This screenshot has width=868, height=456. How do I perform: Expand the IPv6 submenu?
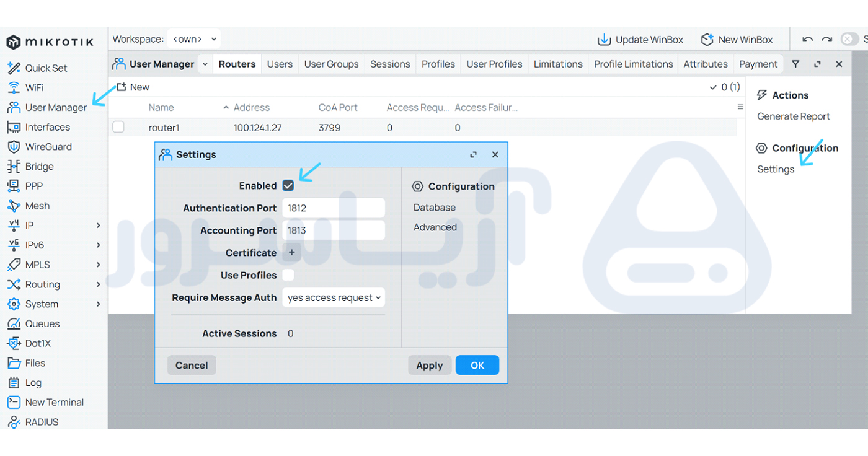point(98,245)
